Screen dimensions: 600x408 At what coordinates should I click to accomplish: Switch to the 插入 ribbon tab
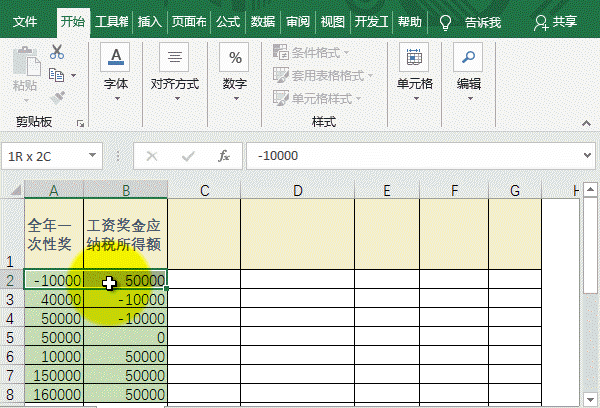point(149,21)
